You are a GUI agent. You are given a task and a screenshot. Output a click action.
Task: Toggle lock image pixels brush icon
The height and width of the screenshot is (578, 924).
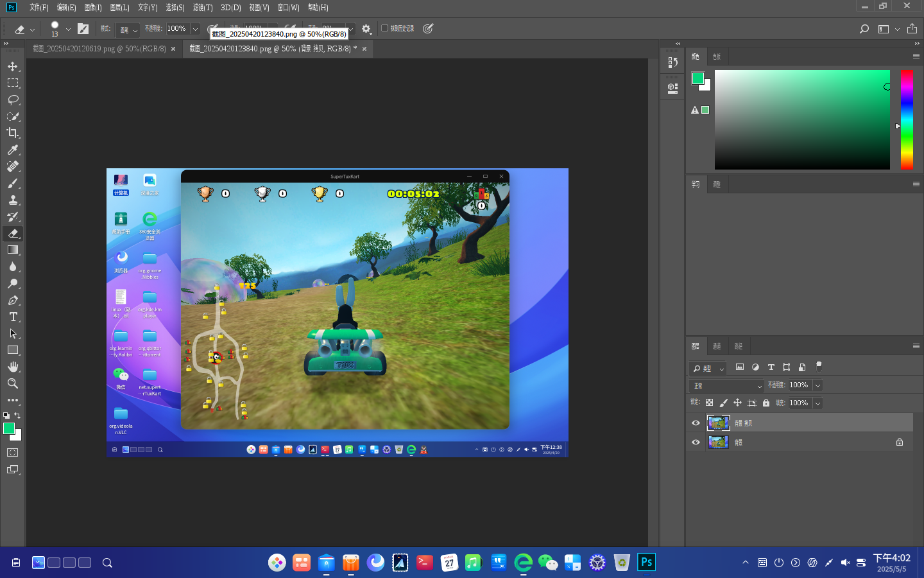pyautogui.click(x=723, y=403)
